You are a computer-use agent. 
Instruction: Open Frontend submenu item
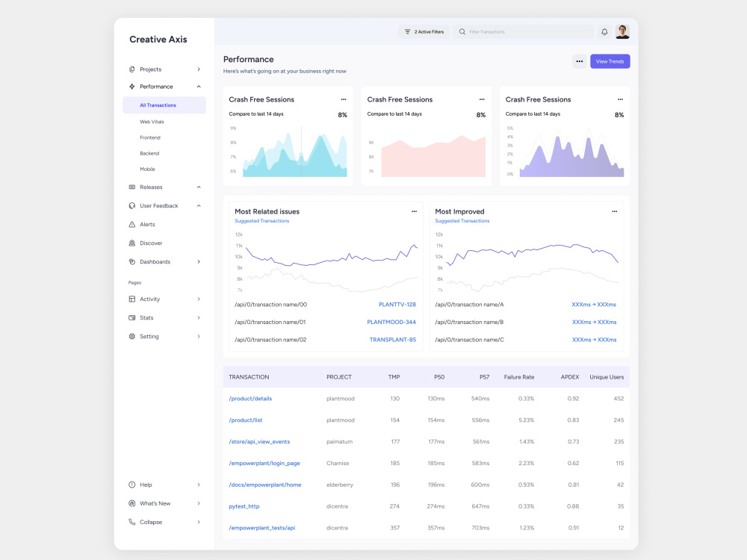150,137
